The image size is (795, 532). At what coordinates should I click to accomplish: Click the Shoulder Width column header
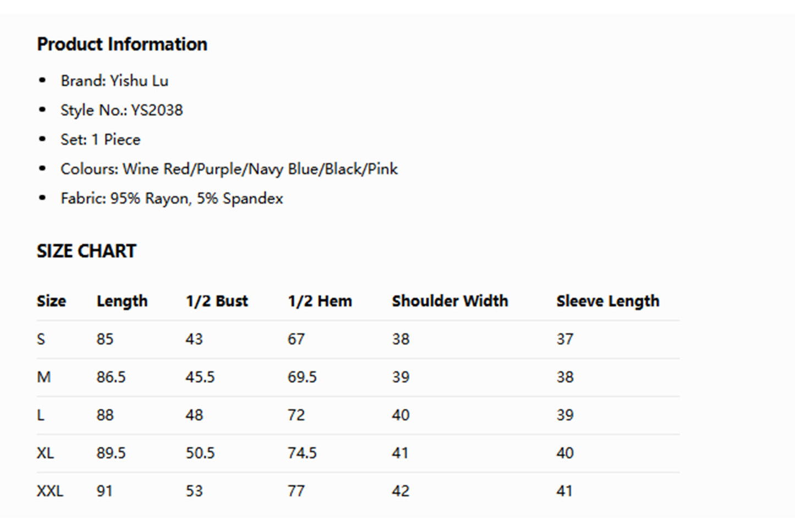coord(449,301)
